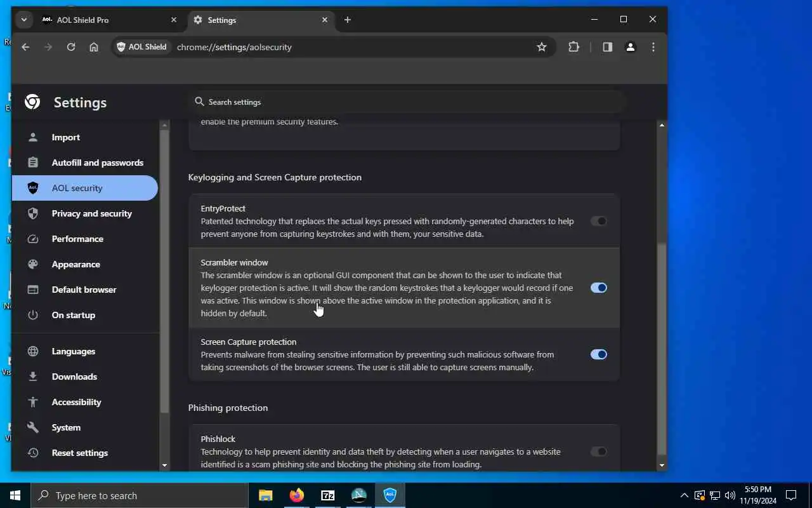Open the network tray icon
The height and width of the screenshot is (508, 812).
coord(714,495)
